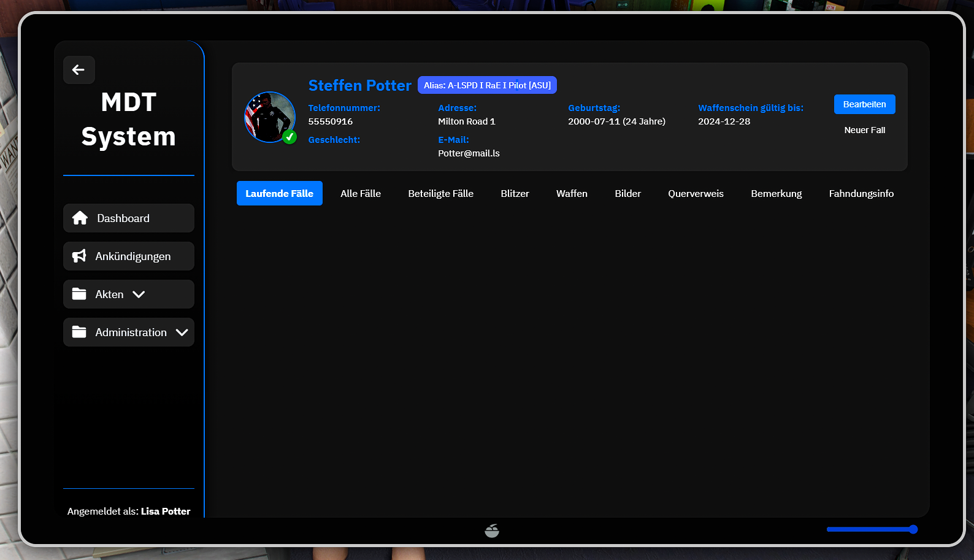Switch to the Bemerkung tab
Screen dimensions: 974x560
coord(777,193)
